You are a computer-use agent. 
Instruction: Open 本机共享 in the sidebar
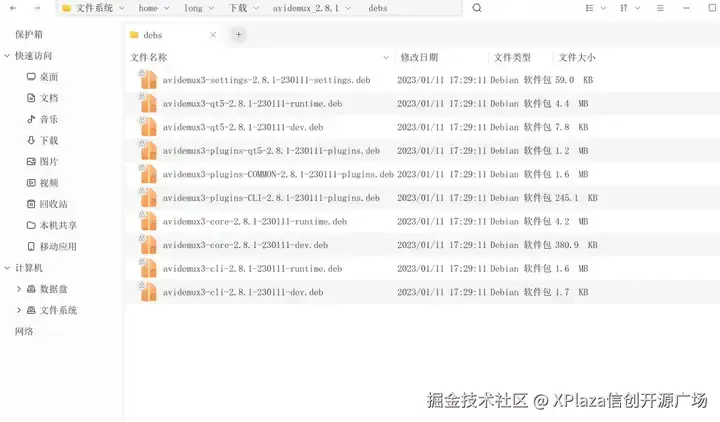click(51, 225)
